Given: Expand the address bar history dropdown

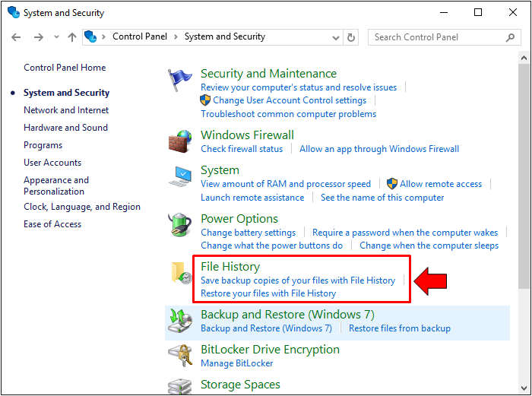Looking at the screenshot, I should pos(336,37).
